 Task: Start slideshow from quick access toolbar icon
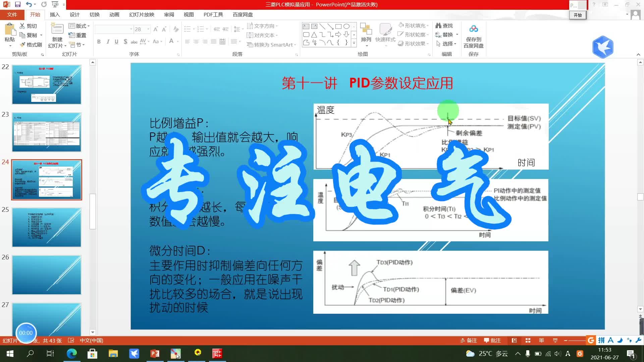55,4
